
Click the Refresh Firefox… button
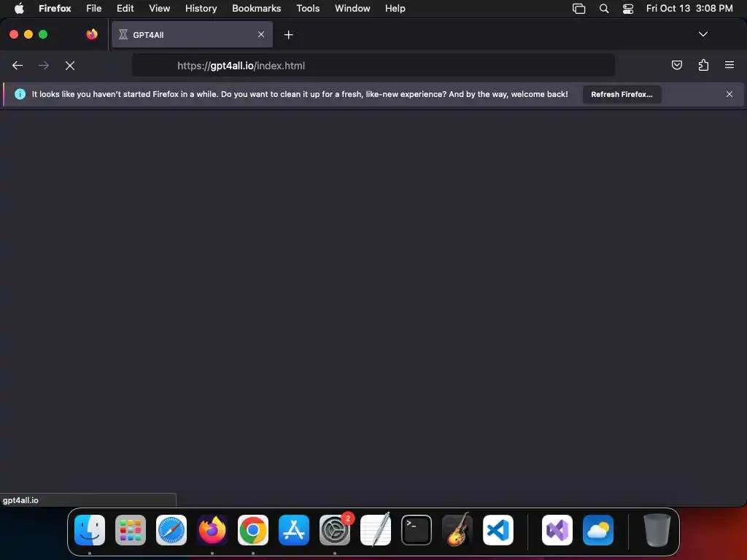click(622, 94)
